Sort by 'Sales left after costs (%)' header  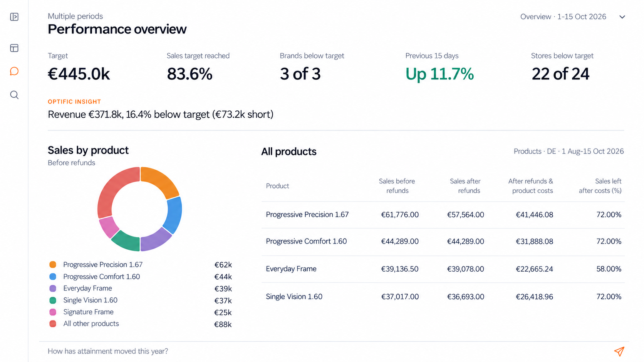600,186
